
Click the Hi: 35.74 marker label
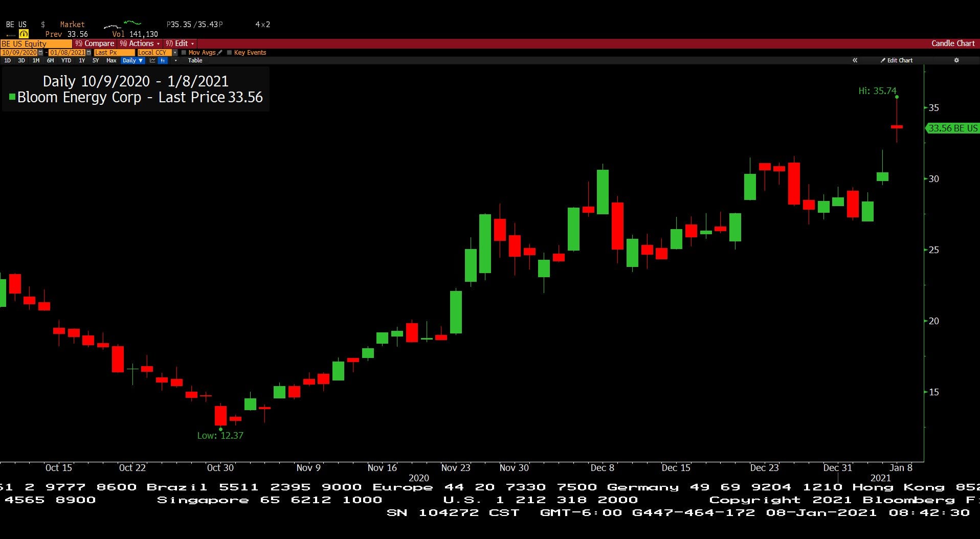coord(877,91)
